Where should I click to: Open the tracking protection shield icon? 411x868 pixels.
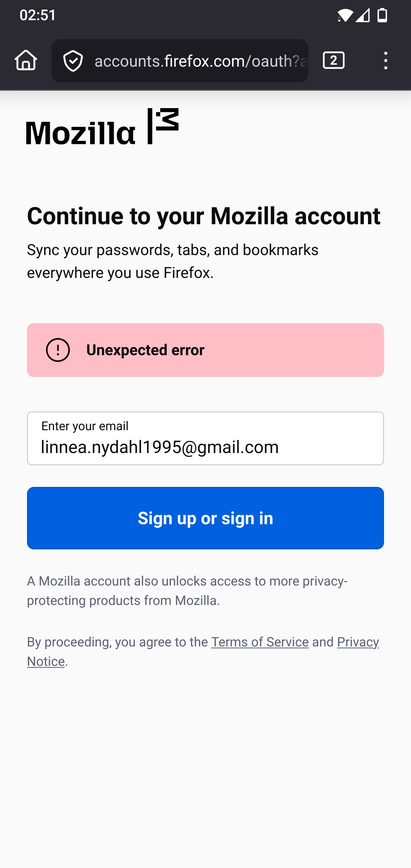(73, 61)
